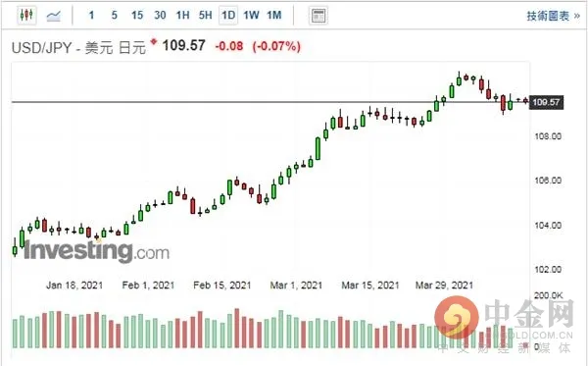
Task: Click the USD/JPY pair title
Action: coord(78,48)
